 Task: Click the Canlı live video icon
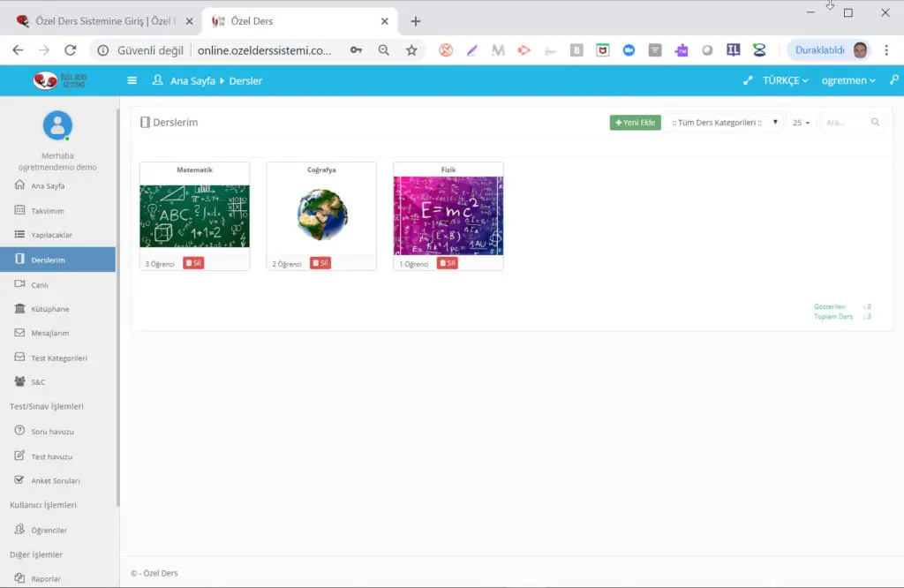click(20, 284)
